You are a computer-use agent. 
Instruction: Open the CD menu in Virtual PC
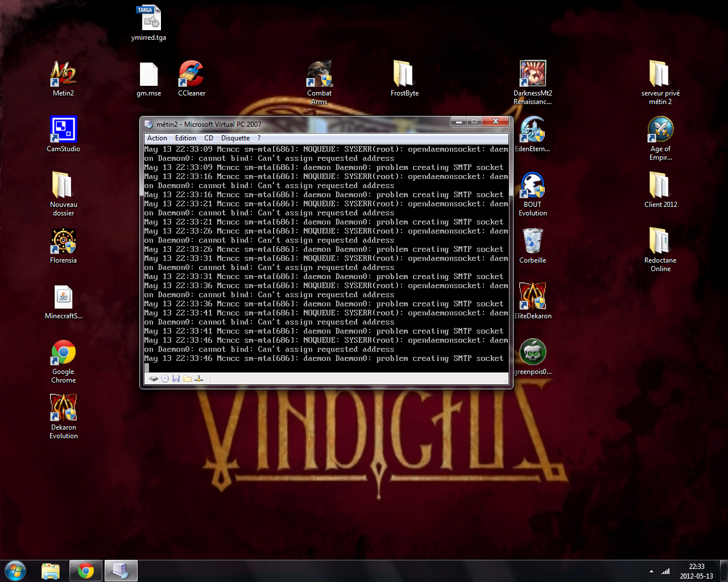point(209,138)
